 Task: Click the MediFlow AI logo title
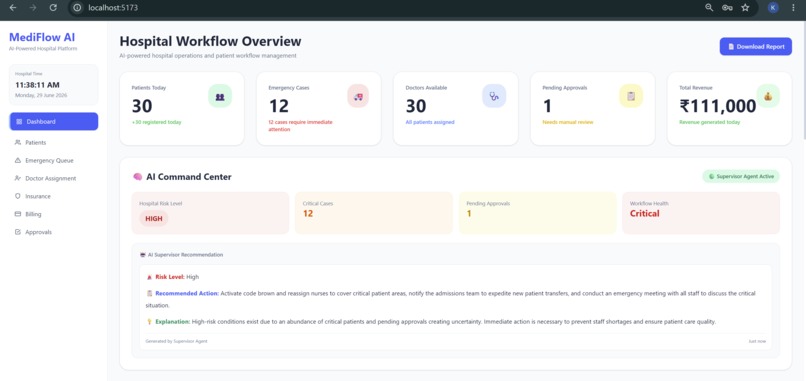42,37
